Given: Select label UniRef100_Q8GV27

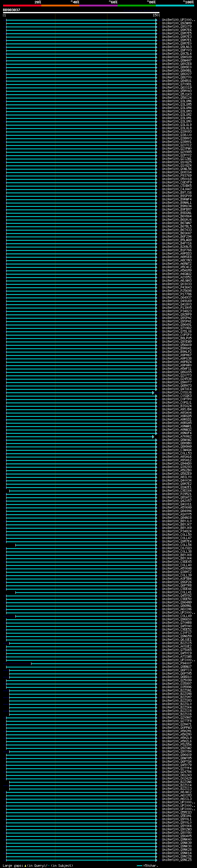Looking at the screenshot, I should tap(177, 74).
